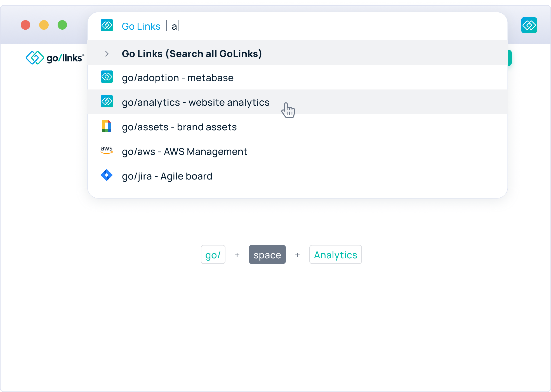Image resolution: width=551 pixels, height=392 pixels.
Task: Open the go/jira - Agile board entry
Action: click(167, 176)
